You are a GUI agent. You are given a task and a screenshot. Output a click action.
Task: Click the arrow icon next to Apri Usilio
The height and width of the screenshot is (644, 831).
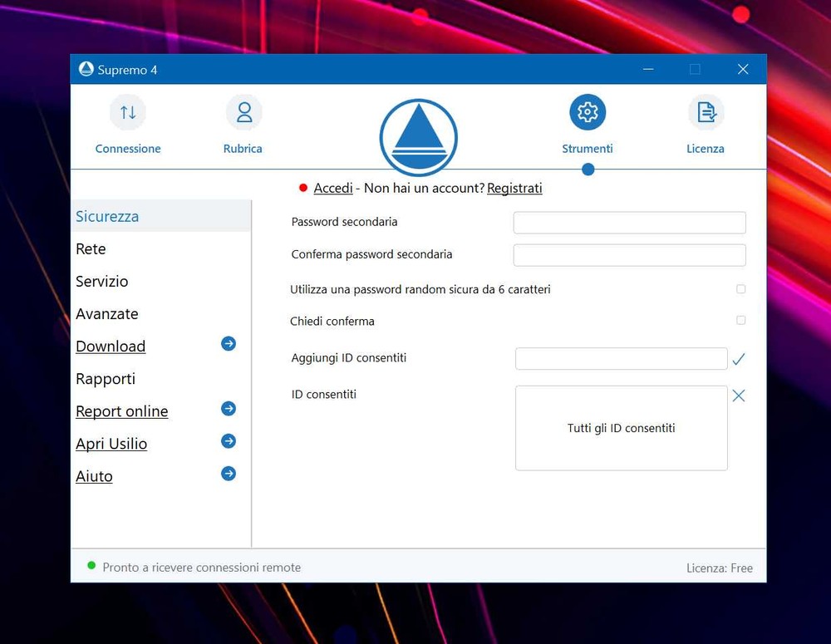(x=229, y=441)
